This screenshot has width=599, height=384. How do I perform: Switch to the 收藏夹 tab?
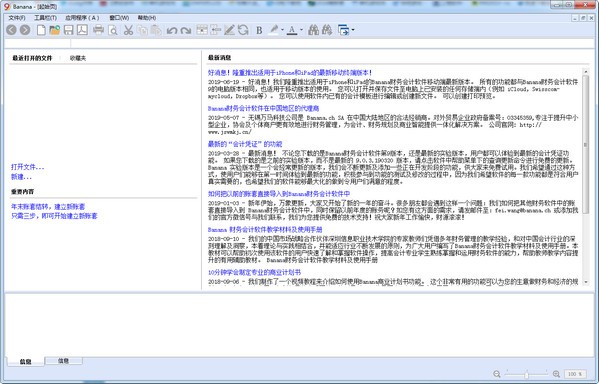click(x=78, y=58)
